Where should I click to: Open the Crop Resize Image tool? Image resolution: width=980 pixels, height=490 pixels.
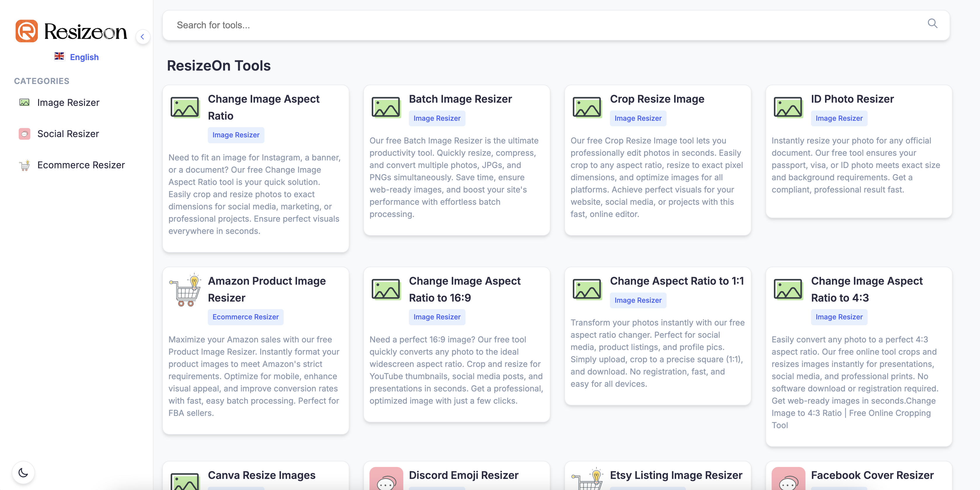[x=657, y=99]
